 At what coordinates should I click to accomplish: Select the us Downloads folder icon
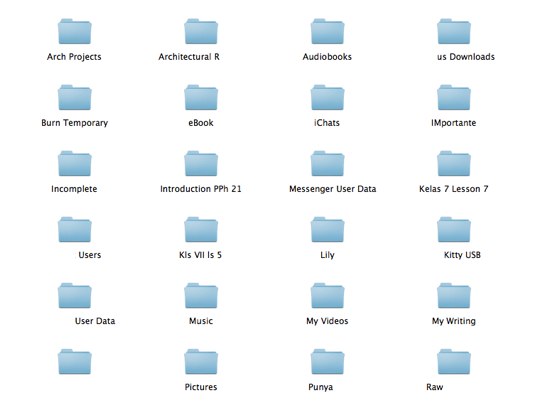454,32
